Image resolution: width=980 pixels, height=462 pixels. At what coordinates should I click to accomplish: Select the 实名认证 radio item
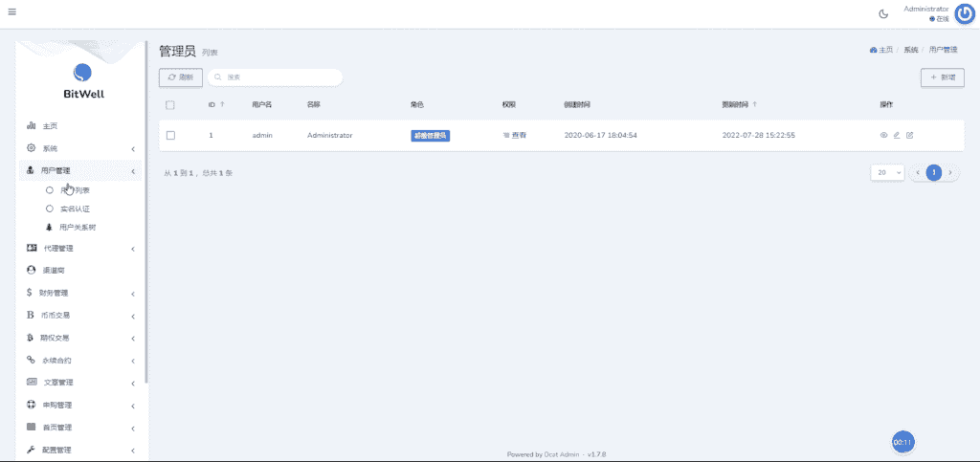(50, 209)
